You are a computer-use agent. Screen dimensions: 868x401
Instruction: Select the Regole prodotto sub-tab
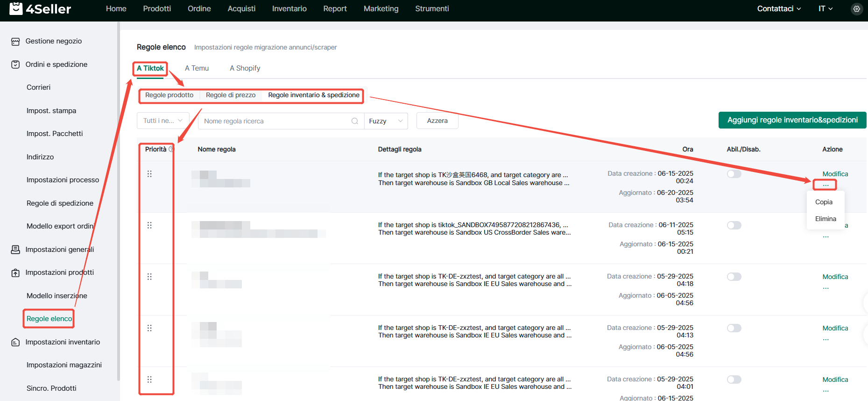[169, 95]
